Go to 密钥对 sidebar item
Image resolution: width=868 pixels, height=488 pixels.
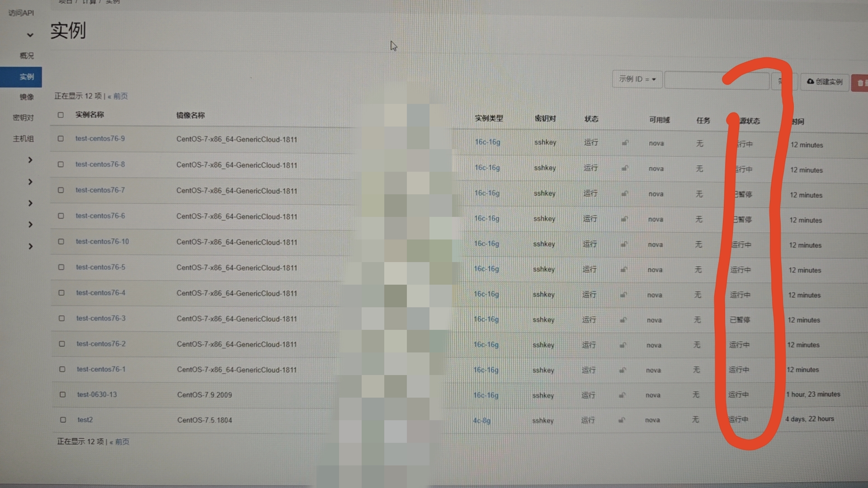[24, 117]
